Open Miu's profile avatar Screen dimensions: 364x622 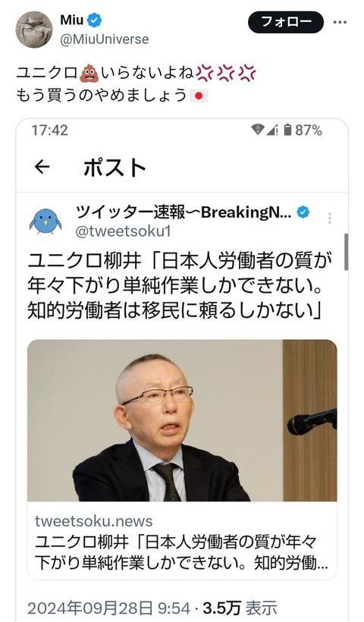[x=33, y=30]
